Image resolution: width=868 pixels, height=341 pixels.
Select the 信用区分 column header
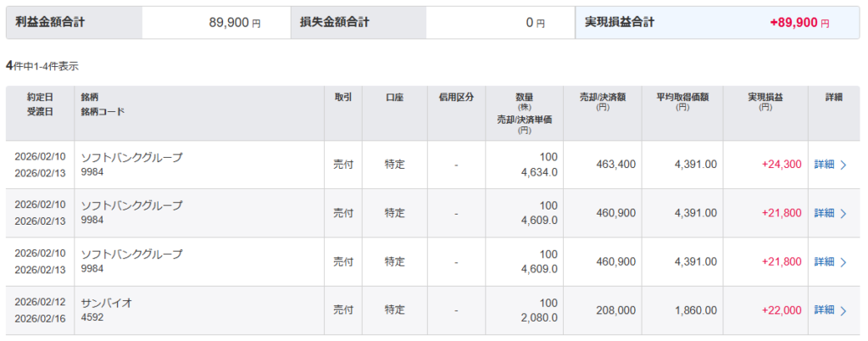point(456,98)
